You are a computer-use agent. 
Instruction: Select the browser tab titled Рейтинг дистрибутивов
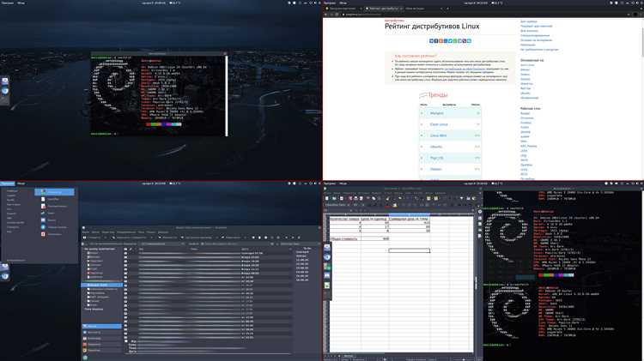click(x=383, y=9)
